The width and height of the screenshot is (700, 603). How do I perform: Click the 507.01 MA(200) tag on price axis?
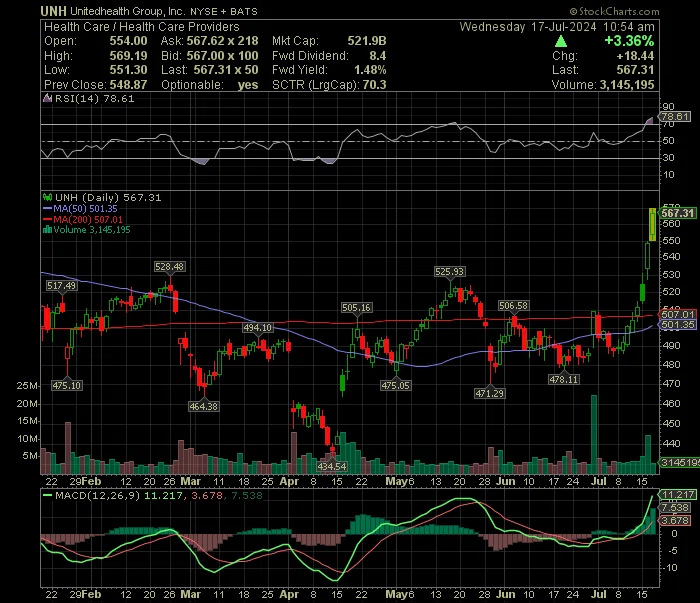pyautogui.click(x=678, y=314)
